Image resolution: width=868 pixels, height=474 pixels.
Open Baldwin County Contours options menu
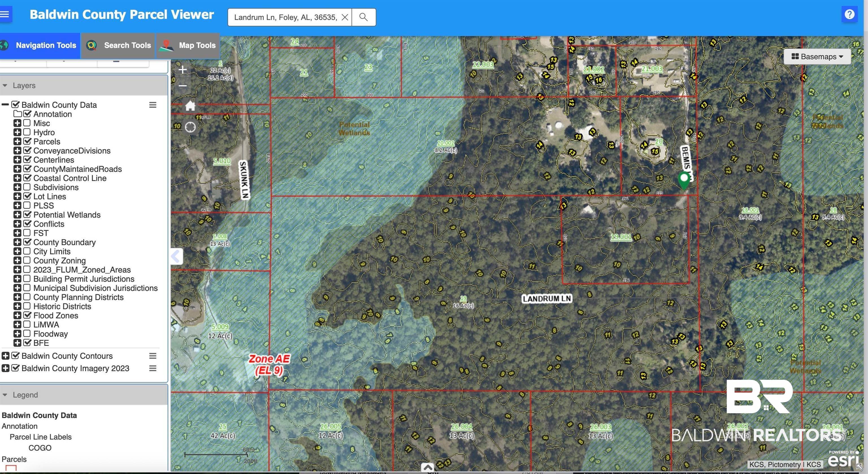[x=153, y=356]
